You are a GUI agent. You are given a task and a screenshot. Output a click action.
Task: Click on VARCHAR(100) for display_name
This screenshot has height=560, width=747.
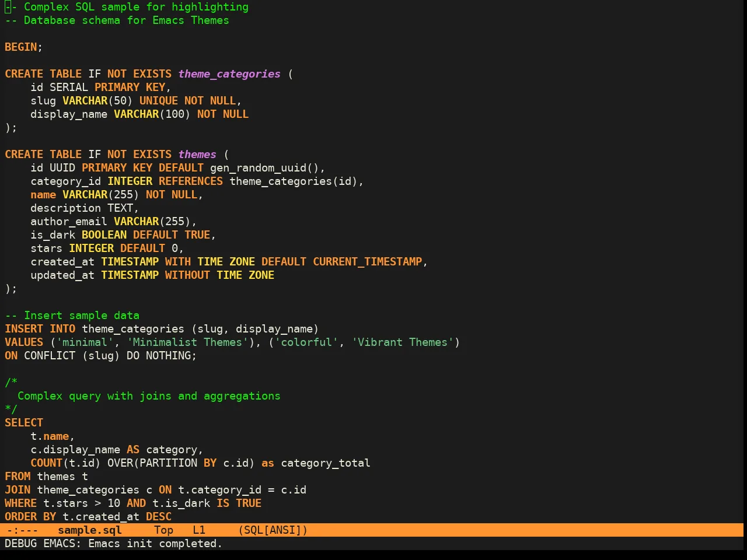pyautogui.click(x=152, y=114)
